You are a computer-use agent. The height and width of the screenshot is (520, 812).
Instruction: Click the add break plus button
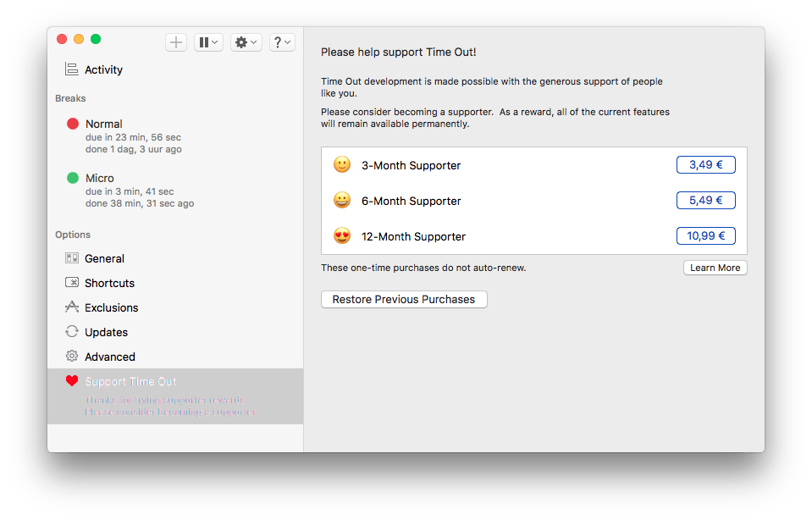tap(175, 42)
